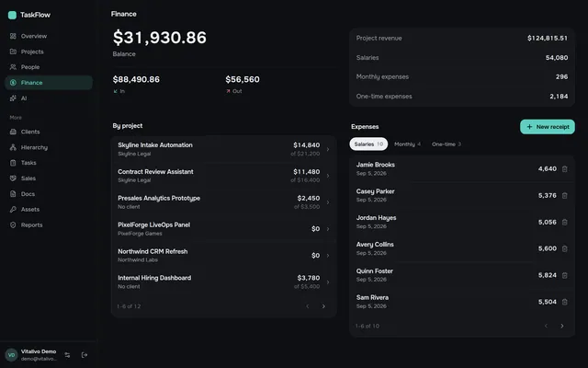Open Skyline Intake Automation project name

tap(155, 145)
